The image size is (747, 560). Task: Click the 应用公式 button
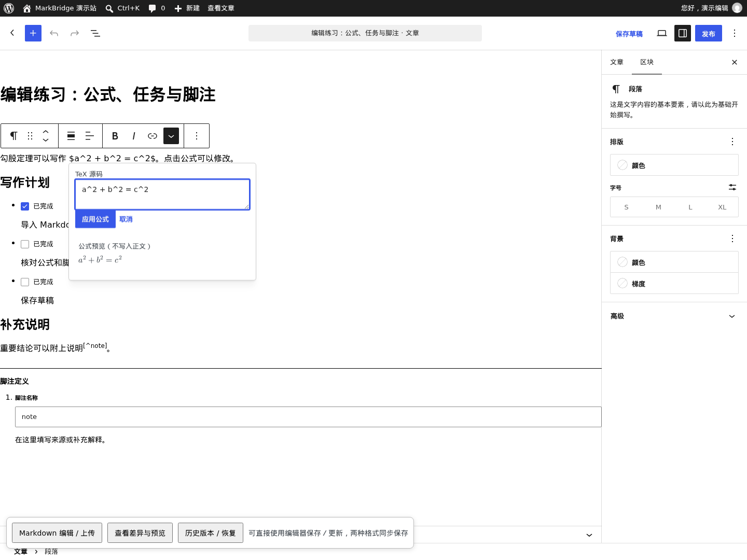95,219
